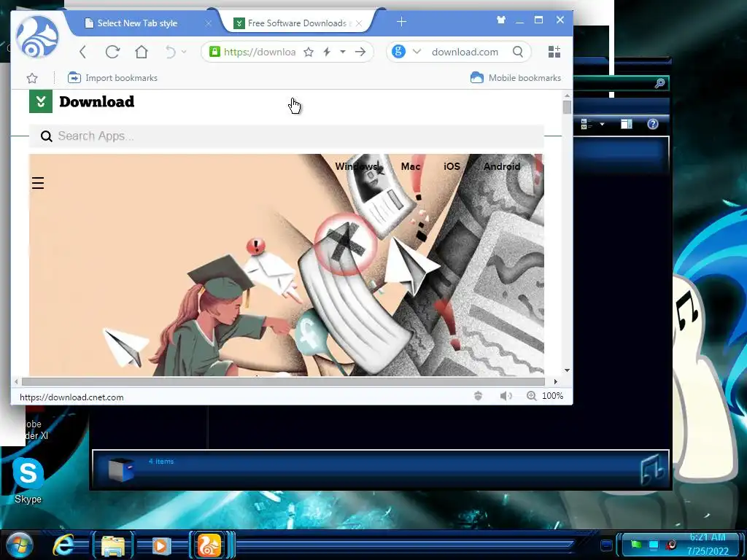Click the lightning bolt speed mode icon
Screen dimensions: 747x560
point(327,52)
